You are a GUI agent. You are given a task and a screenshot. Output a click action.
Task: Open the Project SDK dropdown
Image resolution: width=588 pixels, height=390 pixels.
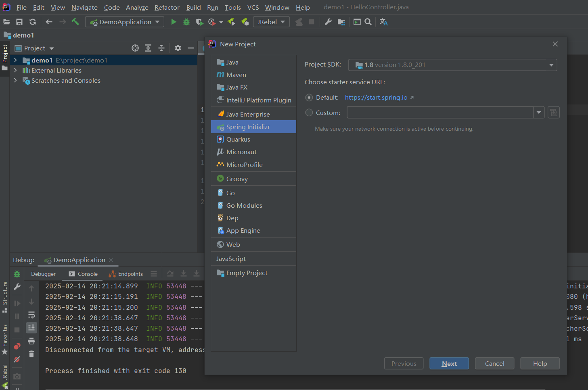coord(452,65)
